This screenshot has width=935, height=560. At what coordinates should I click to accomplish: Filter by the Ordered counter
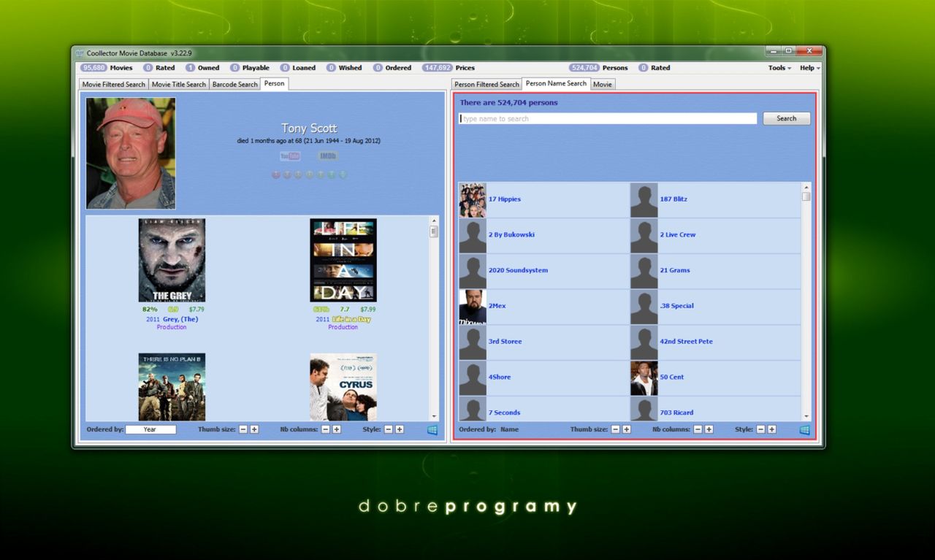[392, 68]
